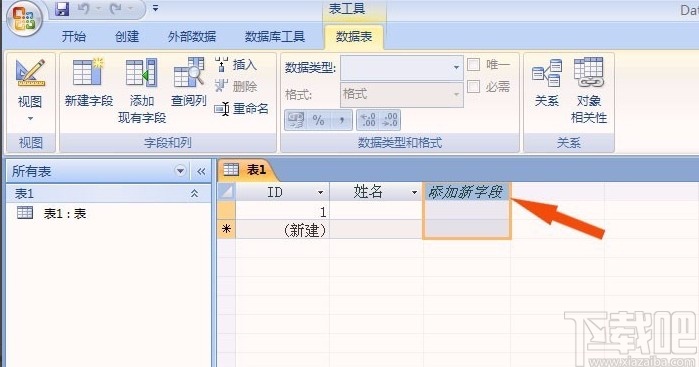The height and width of the screenshot is (367, 699).
Task: Select the first record's row selector
Action: coord(226,210)
